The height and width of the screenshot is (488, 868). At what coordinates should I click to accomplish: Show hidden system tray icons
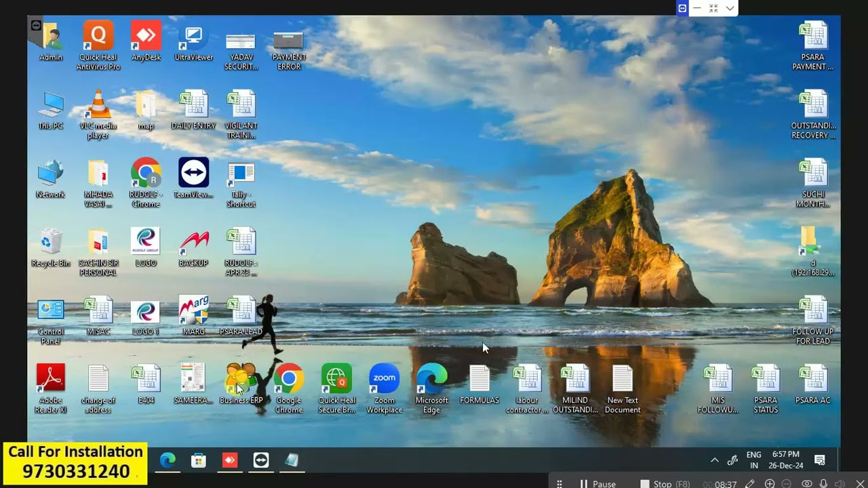pos(714,460)
